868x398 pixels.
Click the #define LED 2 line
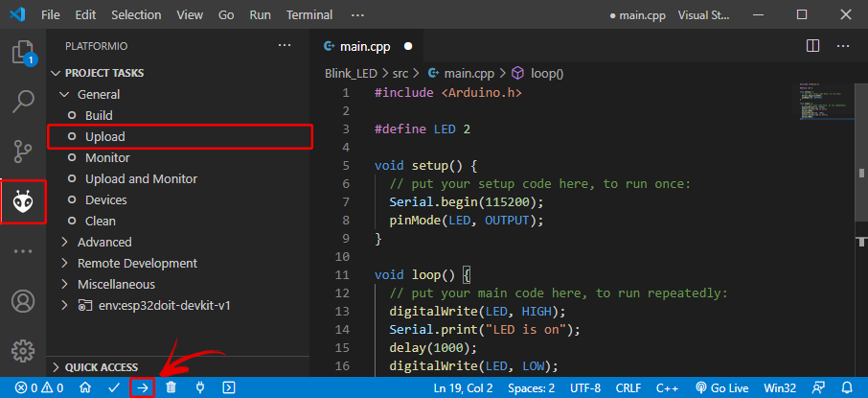422,129
